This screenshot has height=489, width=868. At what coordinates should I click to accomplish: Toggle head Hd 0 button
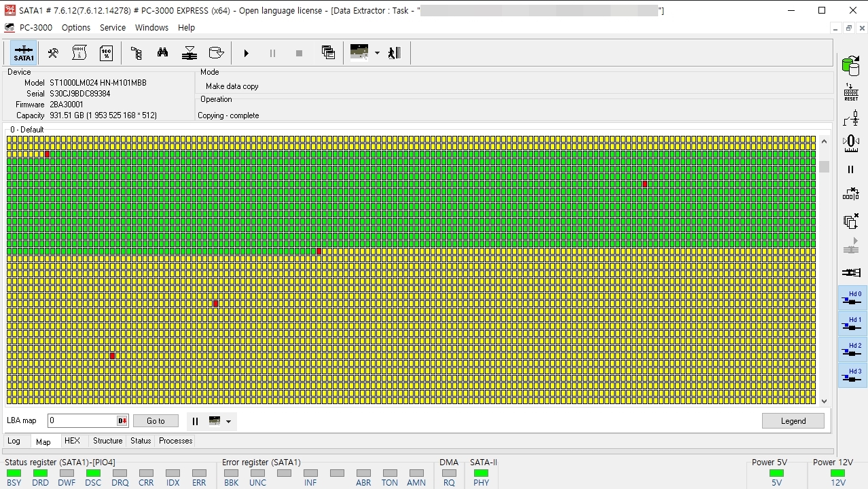tap(852, 298)
